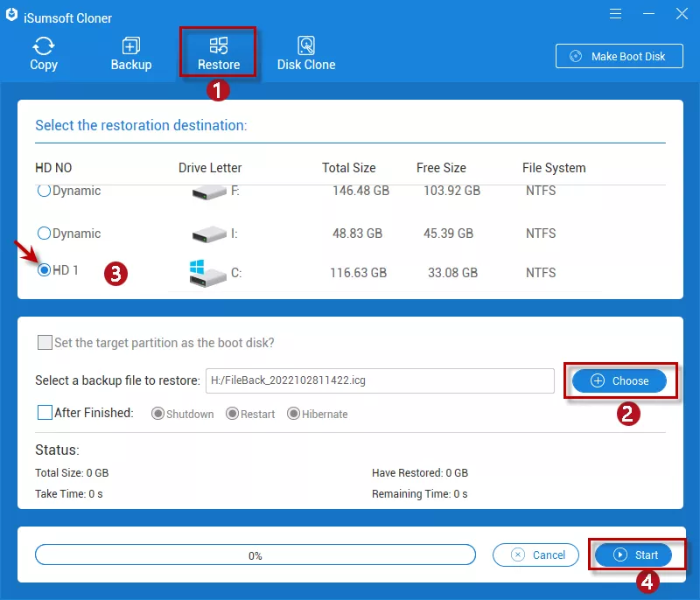Select the Disk Clone icon
The height and width of the screenshot is (600, 700).
pos(306,45)
